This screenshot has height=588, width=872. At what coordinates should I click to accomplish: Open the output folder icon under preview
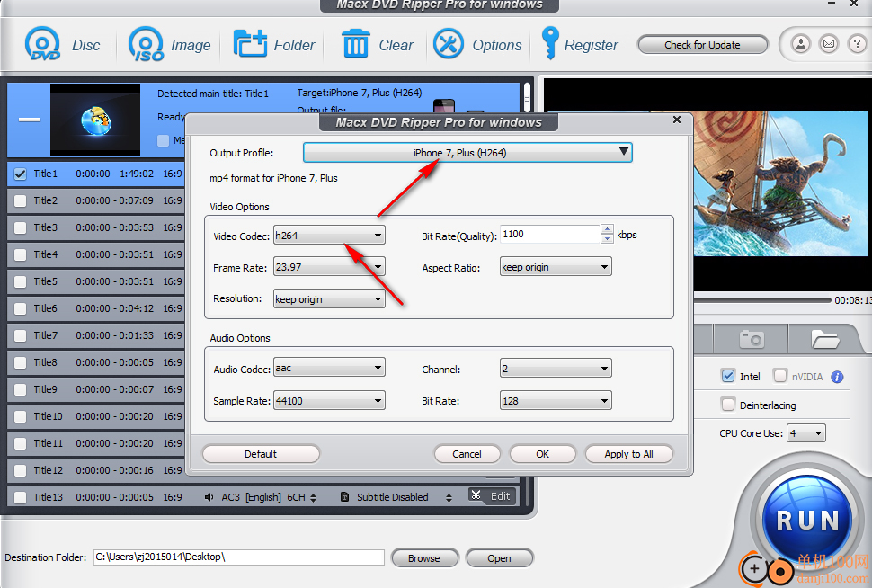pyautogui.click(x=824, y=339)
